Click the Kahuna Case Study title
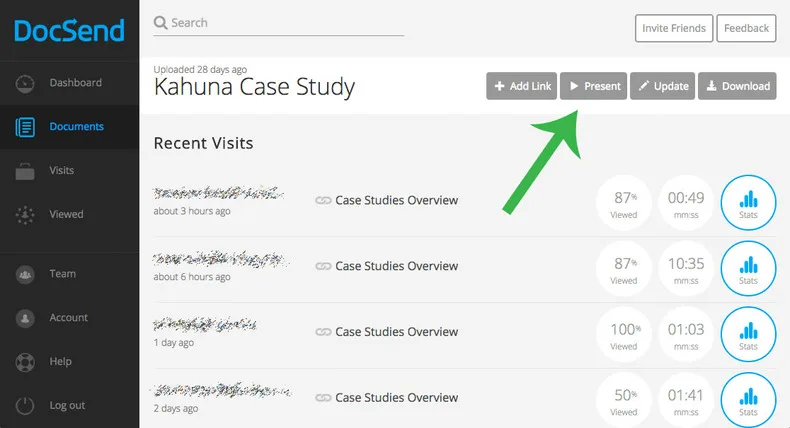The width and height of the screenshot is (790, 428). point(254,87)
